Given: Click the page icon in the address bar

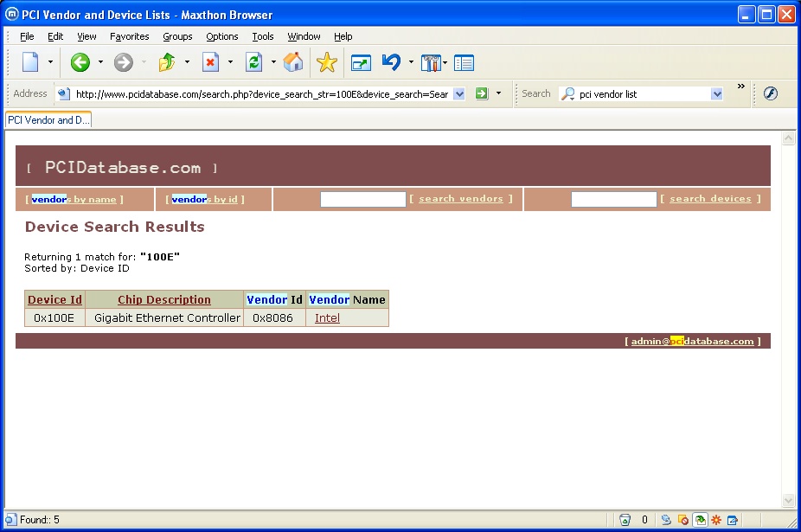Looking at the screenshot, I should pos(63,94).
